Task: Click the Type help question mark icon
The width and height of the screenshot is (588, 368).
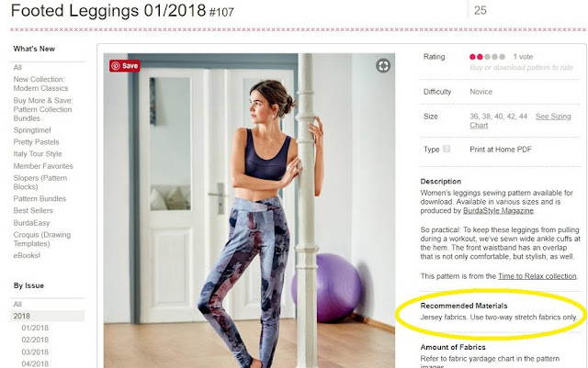Action: [447, 149]
